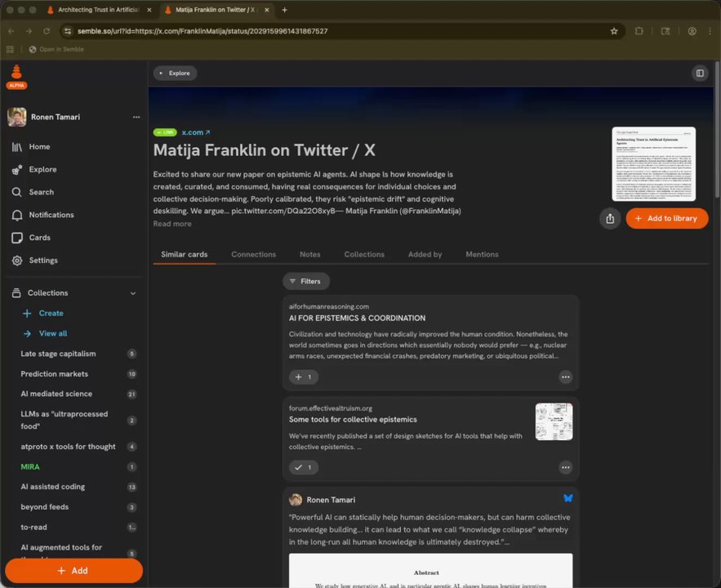This screenshot has width=721, height=588.
Task: Open the Filters dropdown
Action: point(305,282)
